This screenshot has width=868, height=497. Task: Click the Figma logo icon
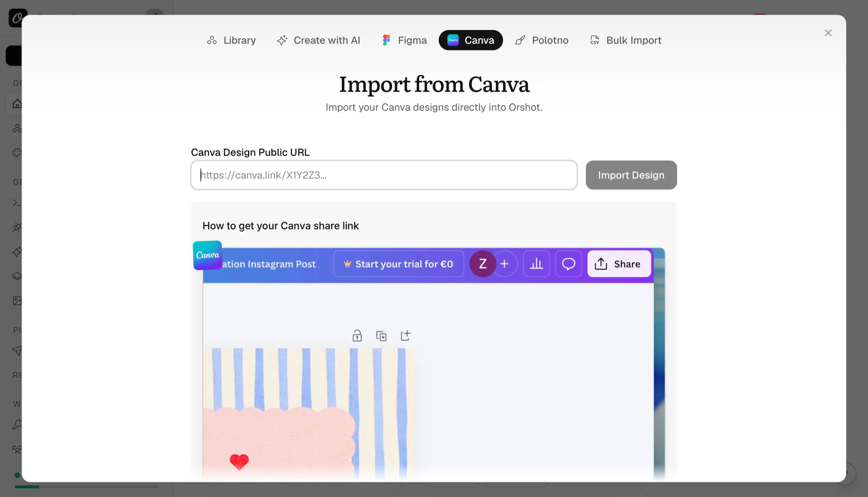click(x=386, y=40)
